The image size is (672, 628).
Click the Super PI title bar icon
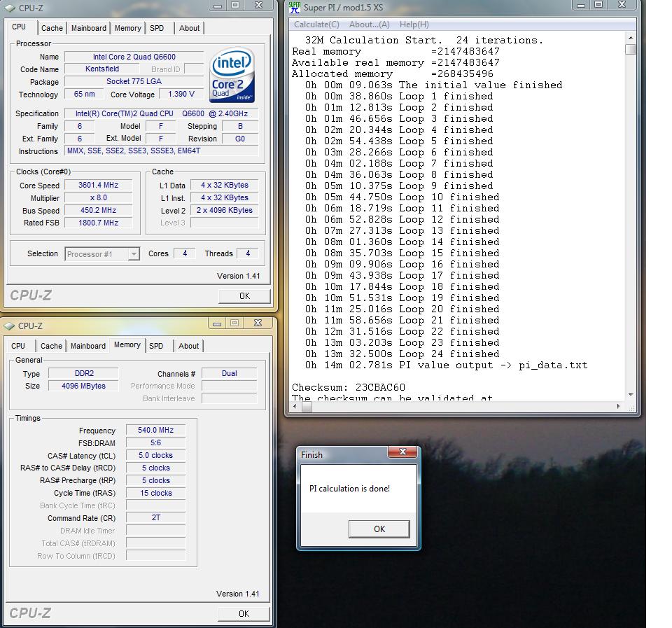[295, 7]
